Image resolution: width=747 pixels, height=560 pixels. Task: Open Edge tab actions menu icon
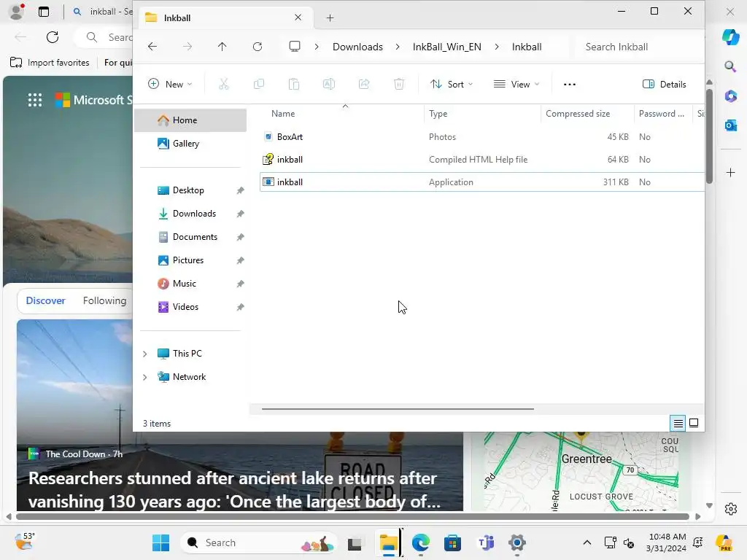pyautogui.click(x=43, y=12)
